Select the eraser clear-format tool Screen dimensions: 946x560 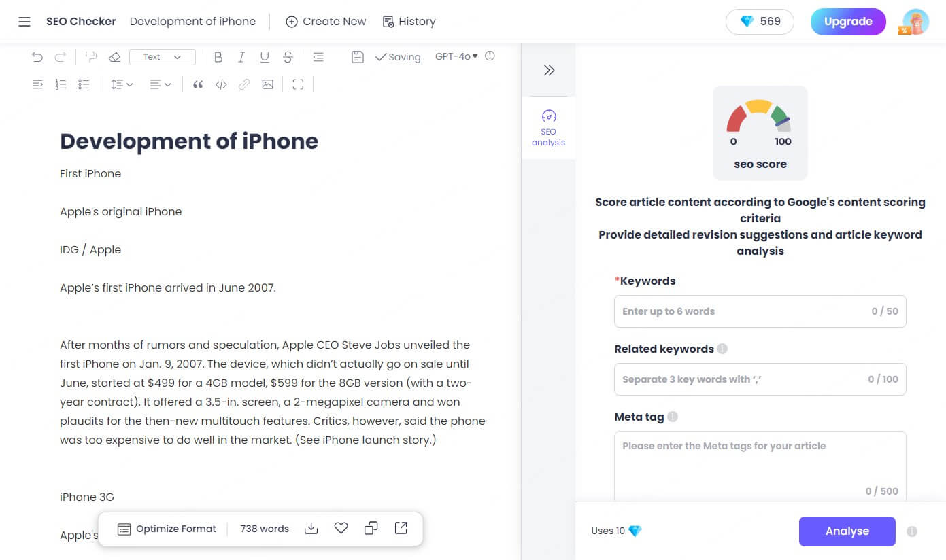[x=114, y=57]
